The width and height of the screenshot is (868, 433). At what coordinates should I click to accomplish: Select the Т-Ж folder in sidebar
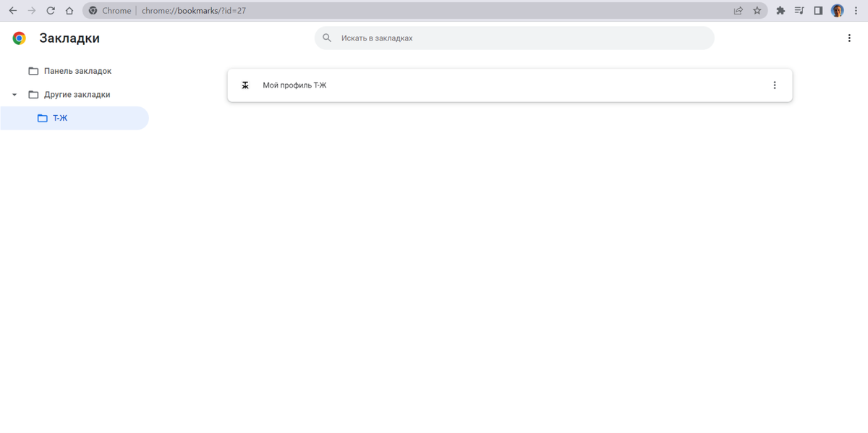pyautogui.click(x=75, y=118)
